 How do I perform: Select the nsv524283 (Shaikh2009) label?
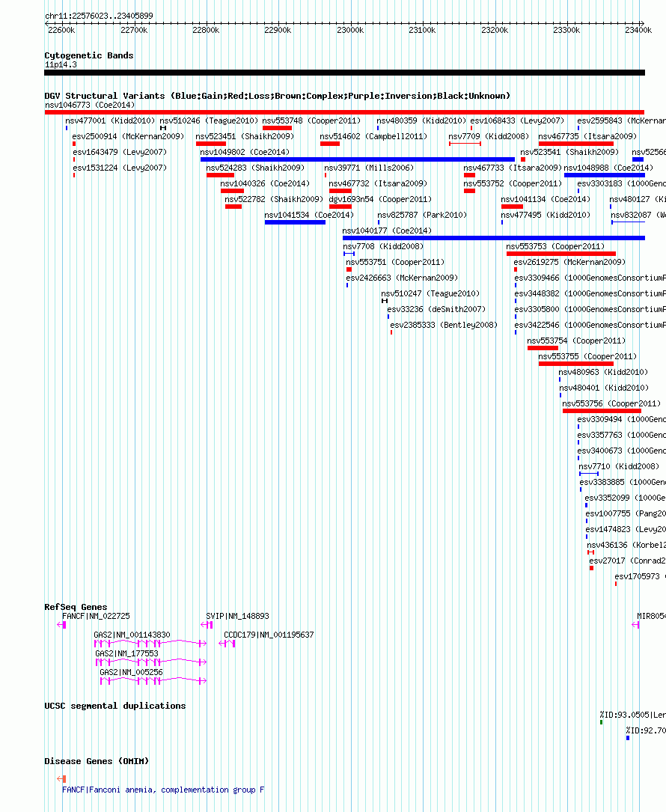coord(255,168)
